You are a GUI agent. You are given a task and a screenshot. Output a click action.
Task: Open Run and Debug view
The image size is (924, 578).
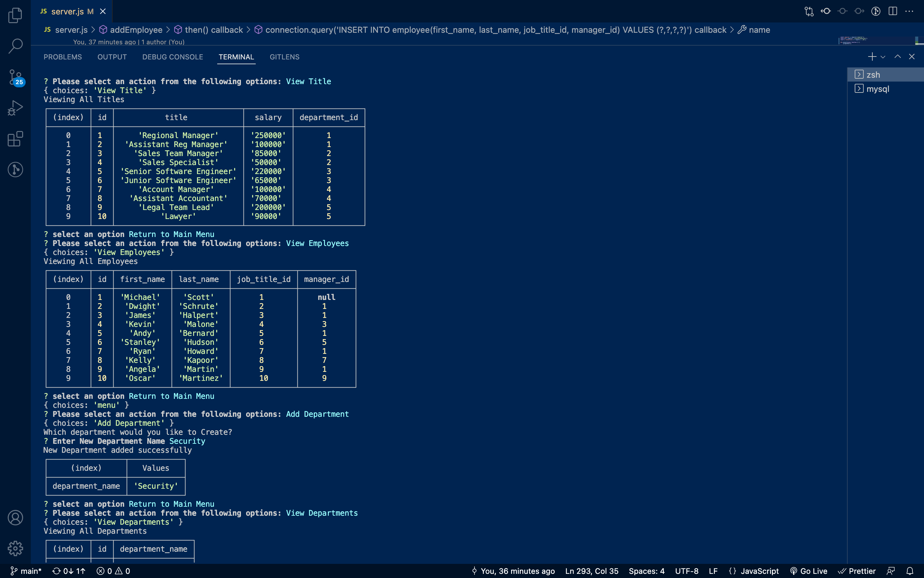point(15,108)
